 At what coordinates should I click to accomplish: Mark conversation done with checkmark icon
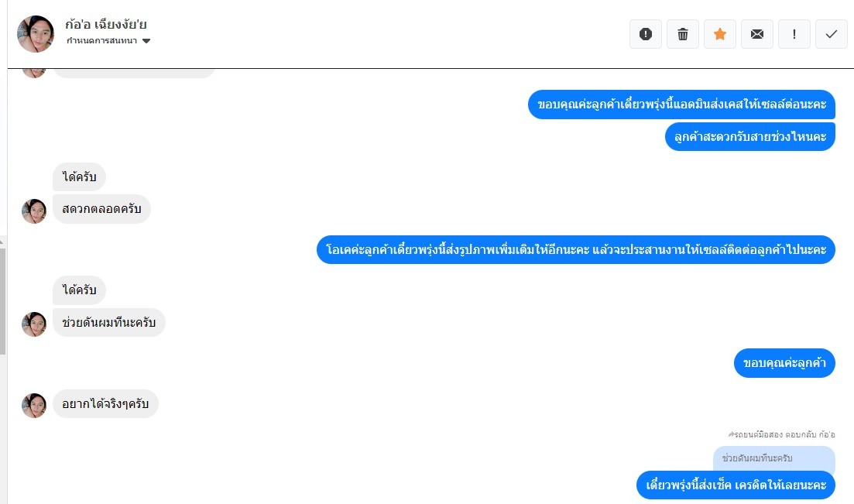(x=831, y=34)
